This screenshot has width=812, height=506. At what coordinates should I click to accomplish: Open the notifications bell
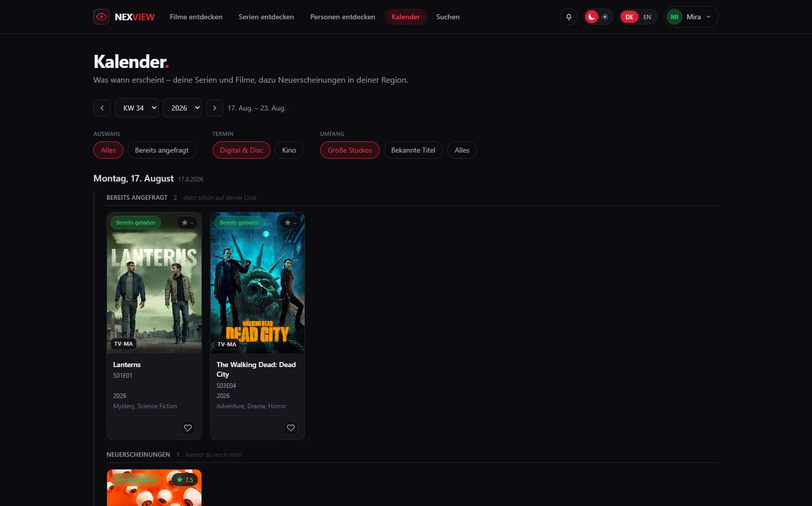(x=569, y=17)
